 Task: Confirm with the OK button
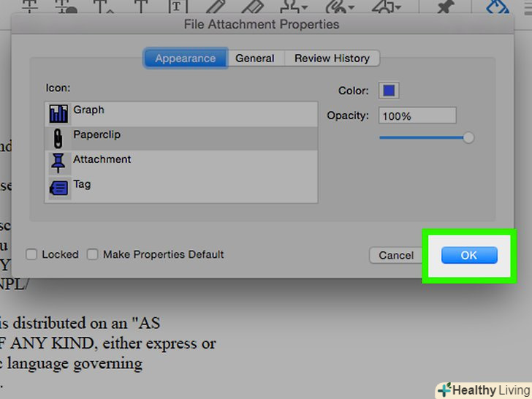click(x=469, y=255)
